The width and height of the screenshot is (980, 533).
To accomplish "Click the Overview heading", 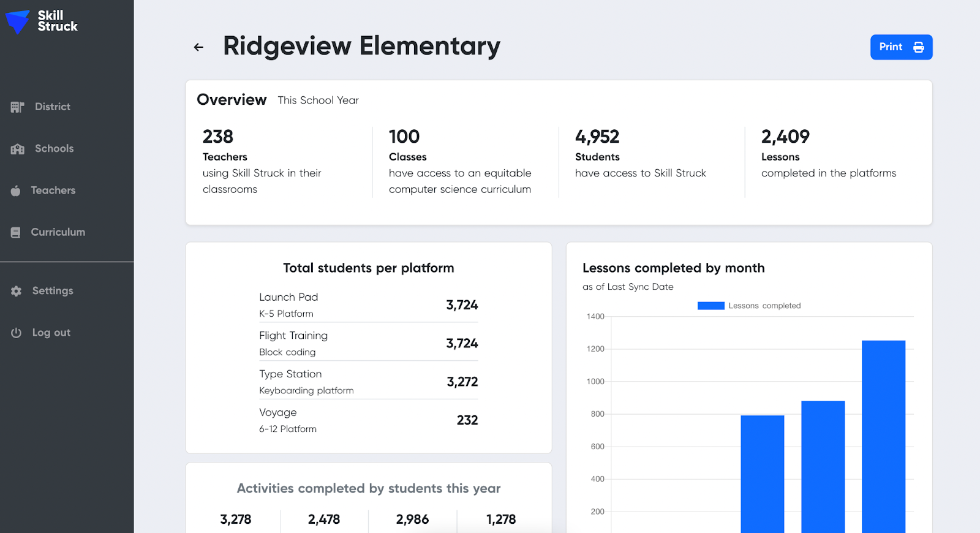I will 232,100.
